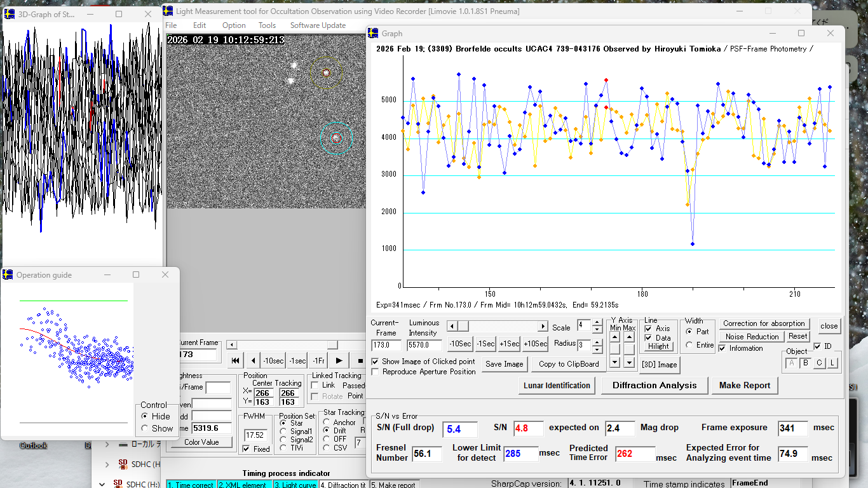868x488 pixels.
Task: Select object L button in Graph
Action: click(x=832, y=363)
